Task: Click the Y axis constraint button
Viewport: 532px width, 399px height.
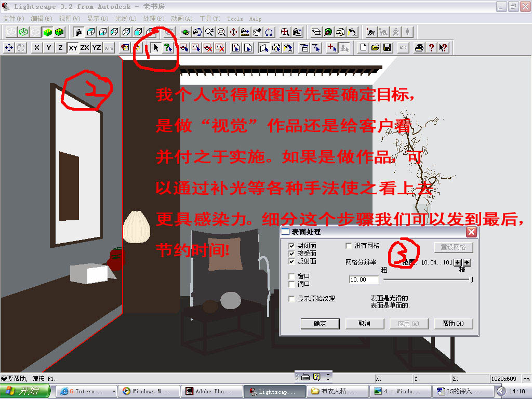Action: (x=48, y=48)
